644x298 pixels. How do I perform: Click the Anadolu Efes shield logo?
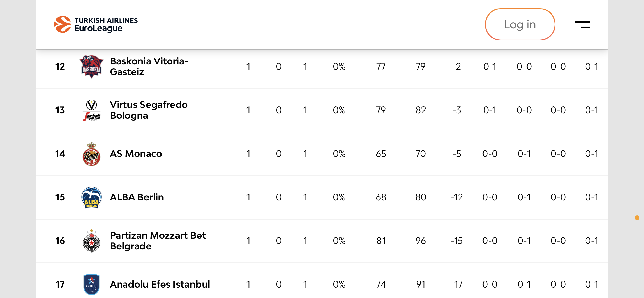coord(92,284)
